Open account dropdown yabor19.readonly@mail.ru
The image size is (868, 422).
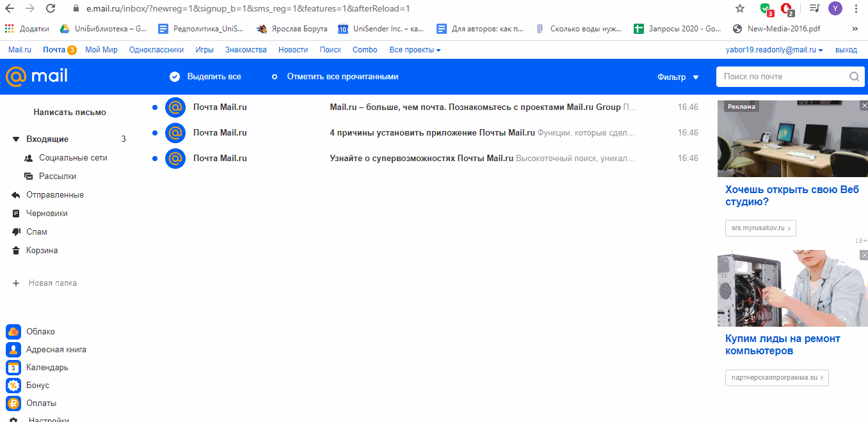pyautogui.click(x=774, y=50)
